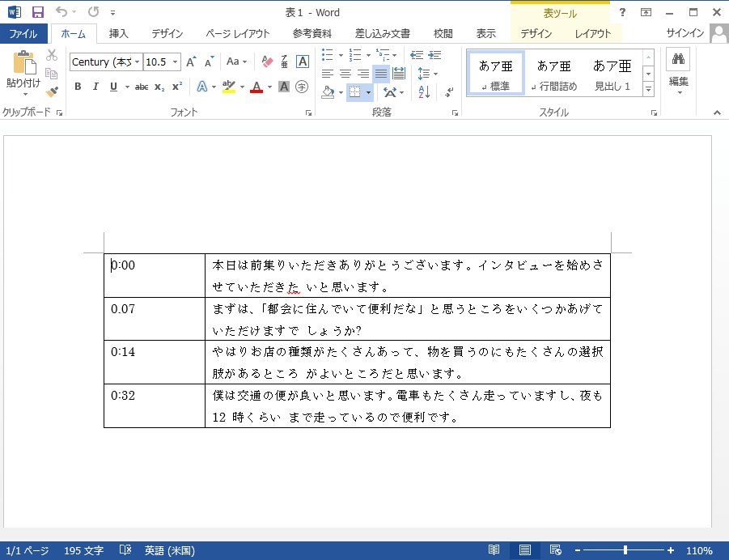729x560 pixels.
Task: Enable center paragraph alignment
Action: [345, 74]
